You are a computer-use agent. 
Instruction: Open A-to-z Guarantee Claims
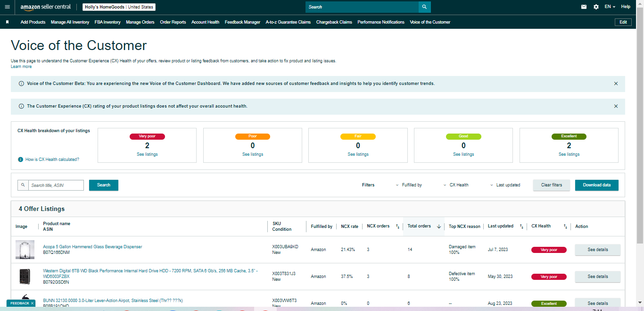coord(288,22)
